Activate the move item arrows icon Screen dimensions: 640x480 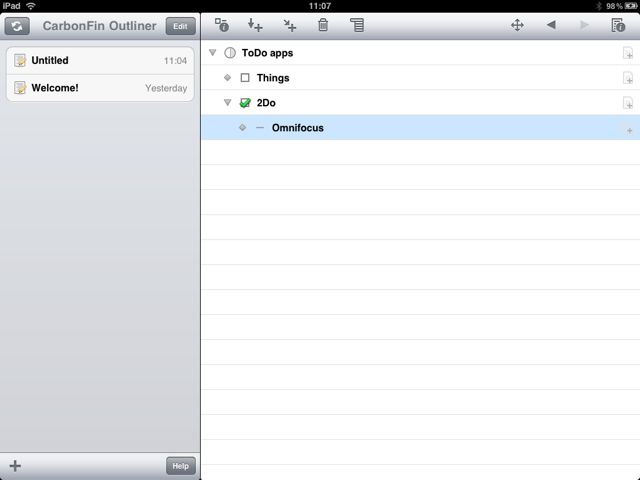pos(517,25)
